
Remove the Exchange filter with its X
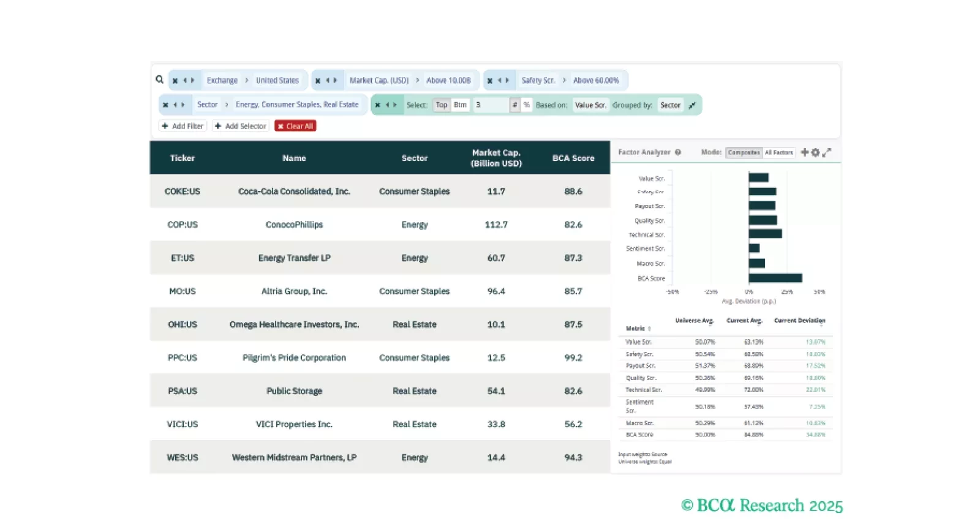pyautogui.click(x=175, y=81)
